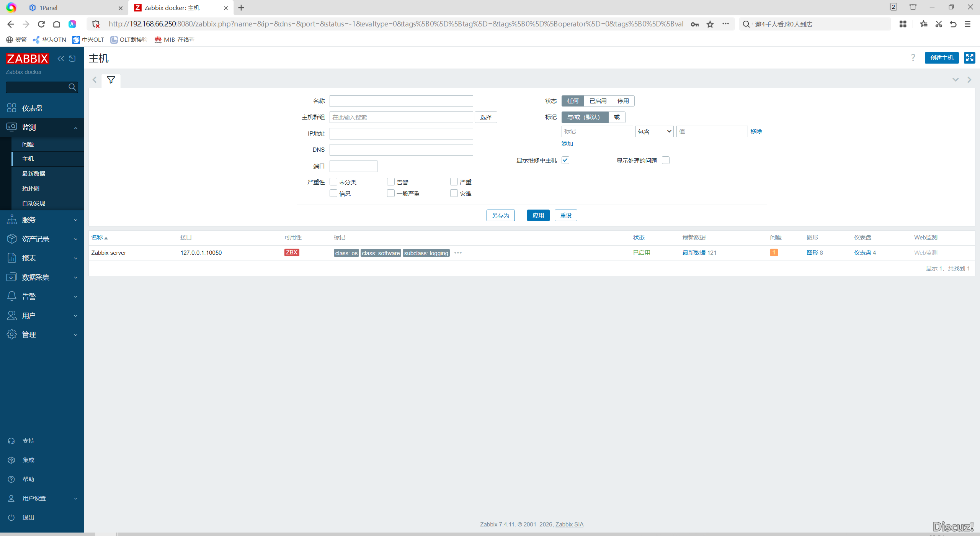The width and height of the screenshot is (980, 536).
Task: Click the help question mark icon
Action: point(913,58)
